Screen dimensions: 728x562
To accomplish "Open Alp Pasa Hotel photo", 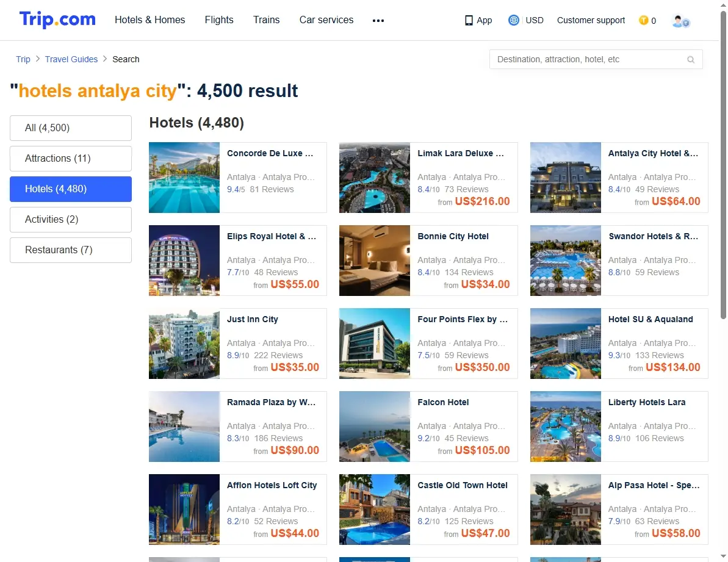I will pos(566,510).
